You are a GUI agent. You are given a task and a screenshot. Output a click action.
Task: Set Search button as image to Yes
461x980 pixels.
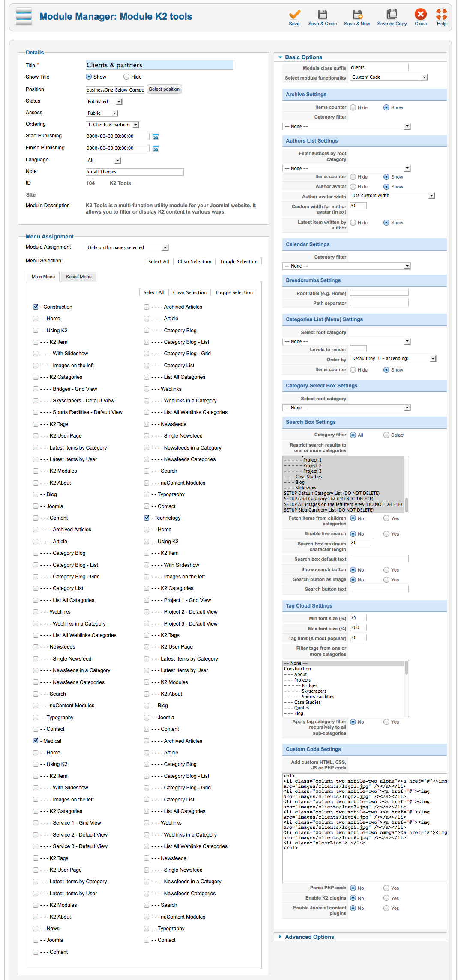point(386,580)
